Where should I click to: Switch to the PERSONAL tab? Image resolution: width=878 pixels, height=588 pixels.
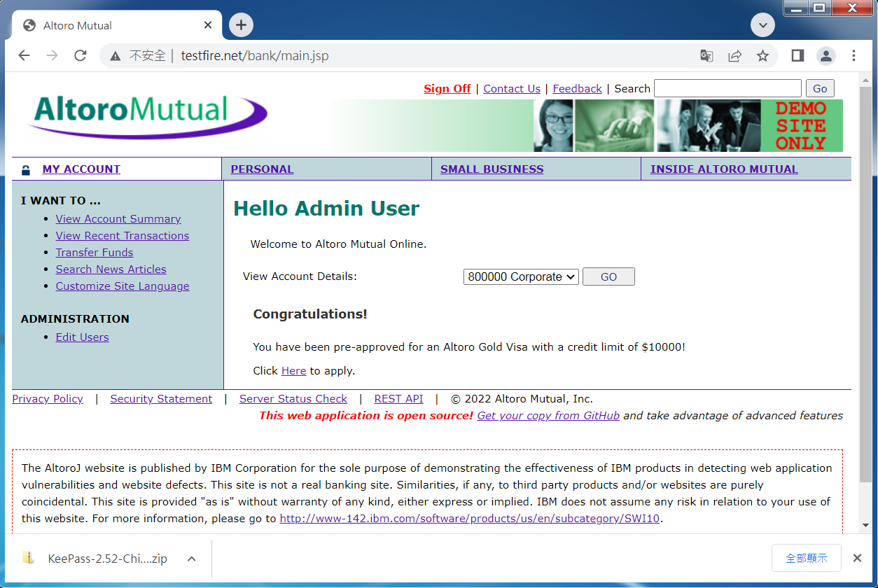262,169
